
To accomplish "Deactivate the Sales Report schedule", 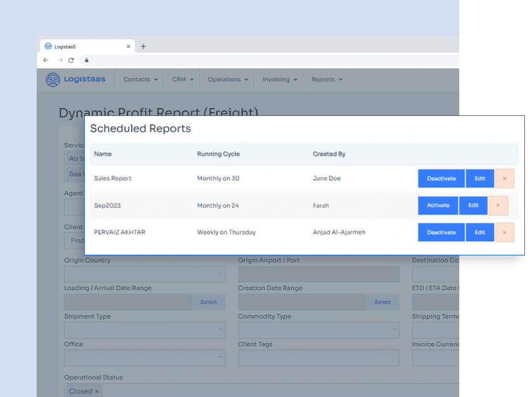I will pos(441,178).
